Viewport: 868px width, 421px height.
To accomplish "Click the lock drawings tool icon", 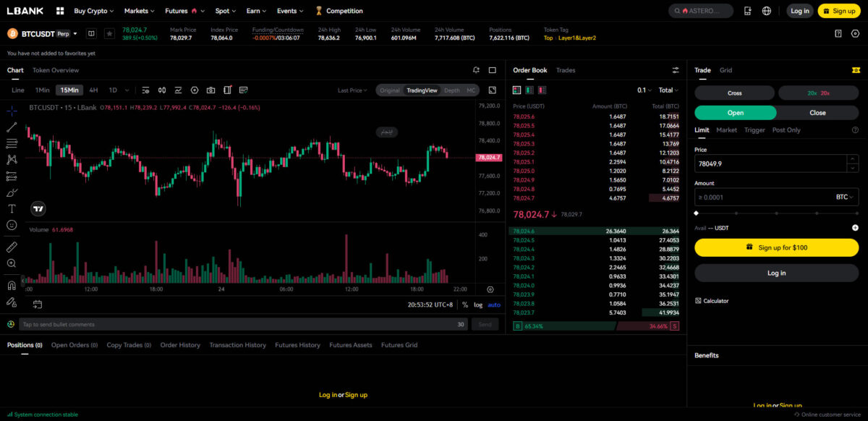I will point(12,302).
